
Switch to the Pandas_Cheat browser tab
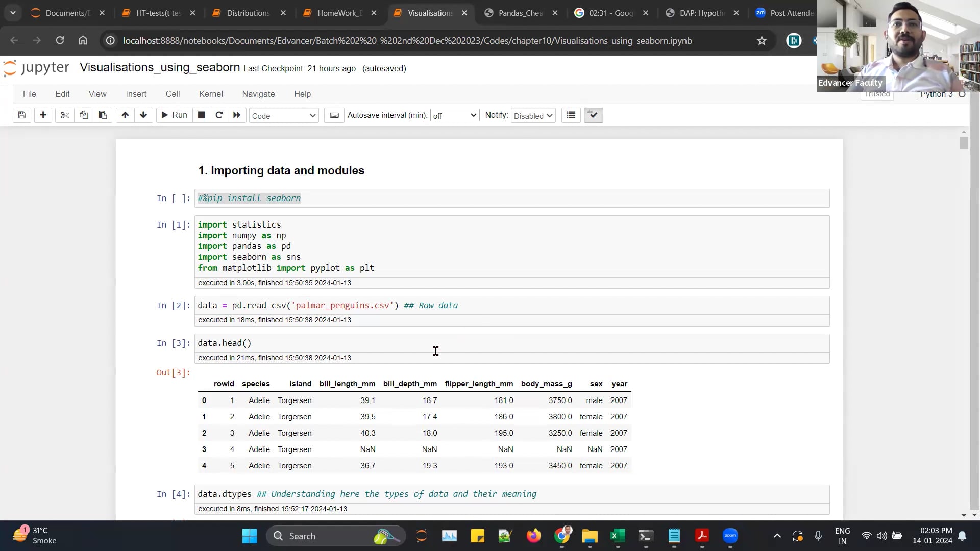coord(520,13)
